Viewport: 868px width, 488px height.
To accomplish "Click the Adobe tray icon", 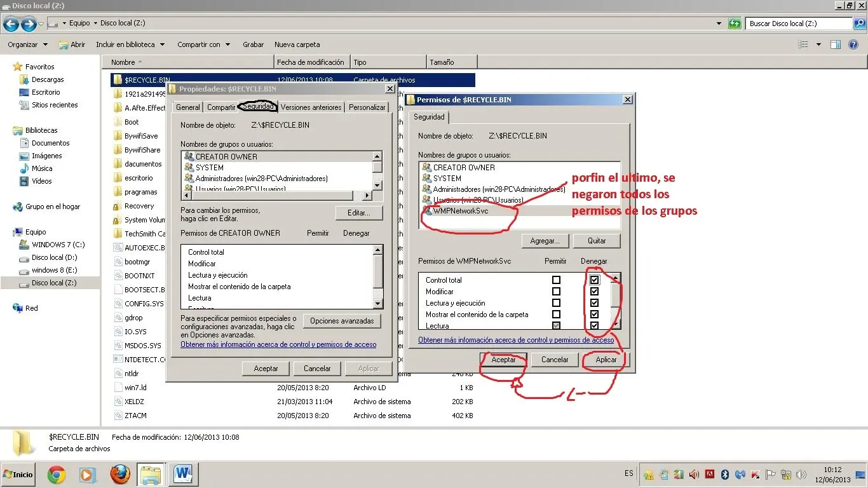I will (709, 475).
